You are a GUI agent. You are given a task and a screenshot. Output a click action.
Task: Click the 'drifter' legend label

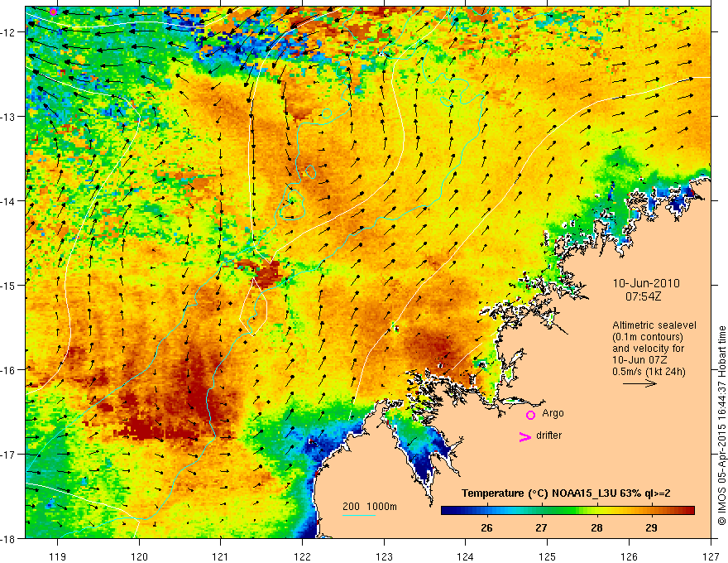pos(548,435)
